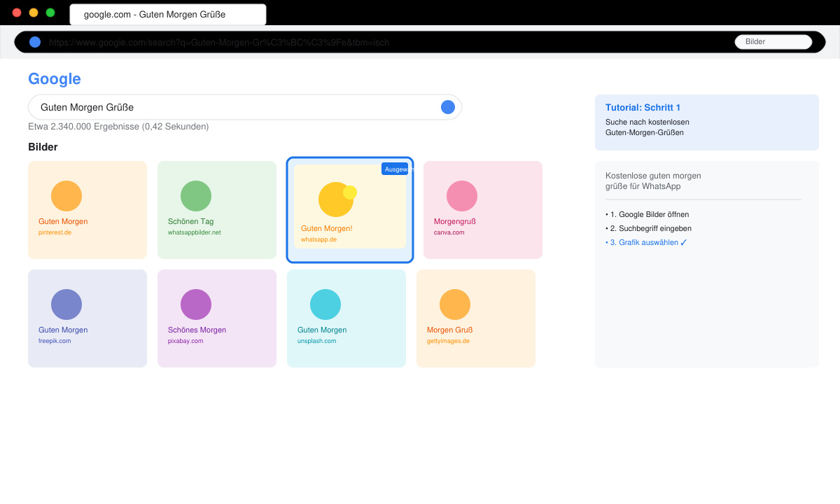The width and height of the screenshot is (840, 504).
Task: Click the Guten Morgen Grüße search field
Action: tap(245, 107)
